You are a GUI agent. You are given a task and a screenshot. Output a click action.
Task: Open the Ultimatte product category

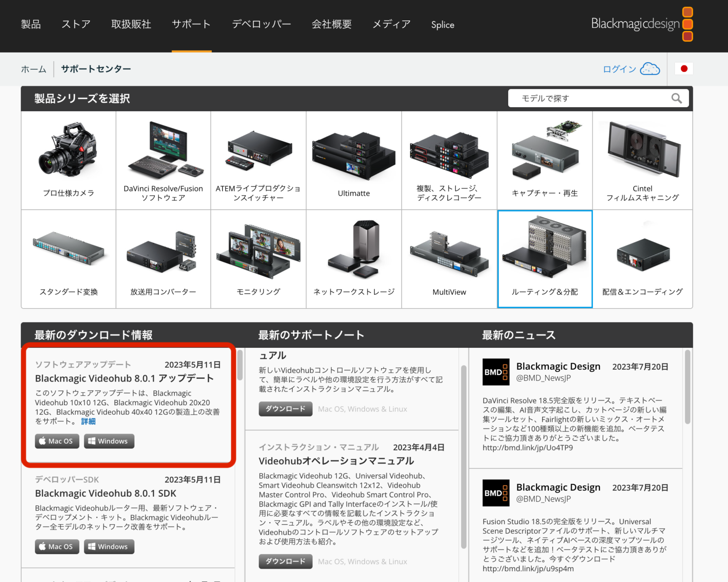(354, 160)
